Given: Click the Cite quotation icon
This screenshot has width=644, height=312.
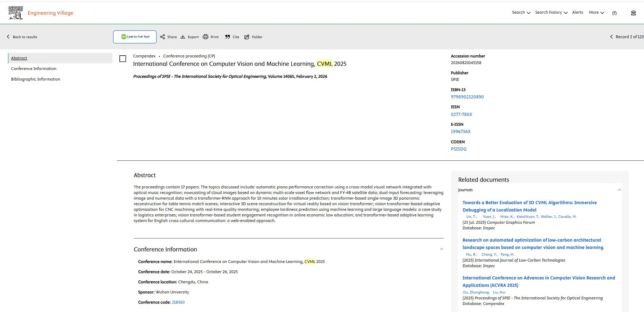Looking at the screenshot, I should coord(228,37).
